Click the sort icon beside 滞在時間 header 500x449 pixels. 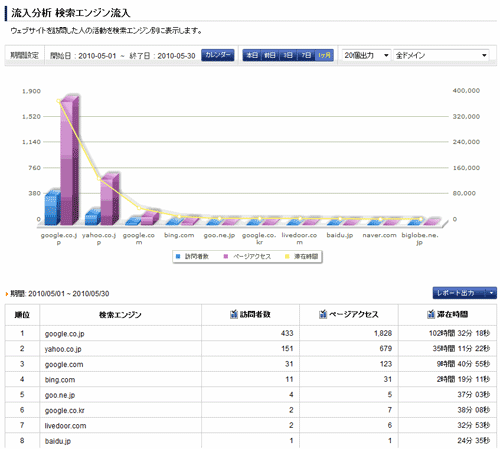pos(431,314)
